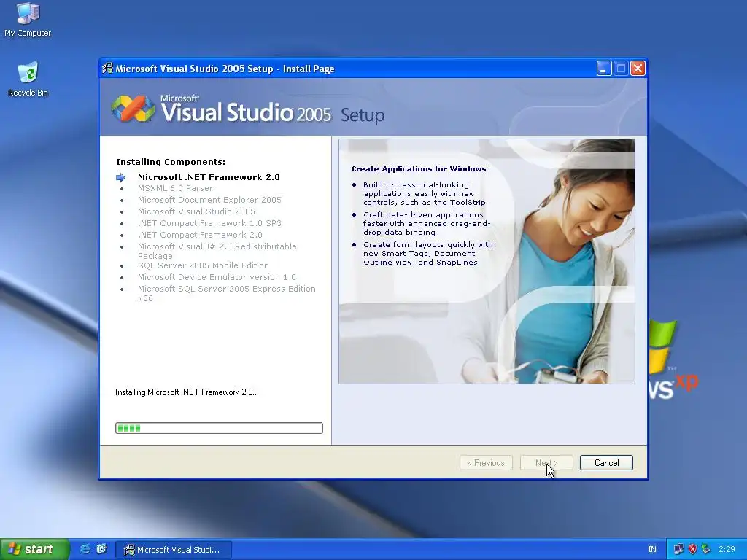Click the 'Installing Components:' heading
Screen dimensions: 747x560
(171, 162)
